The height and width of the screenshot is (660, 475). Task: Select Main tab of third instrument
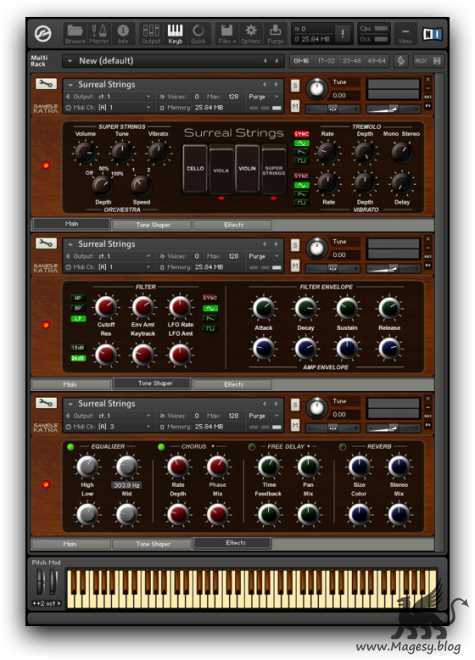[70, 544]
